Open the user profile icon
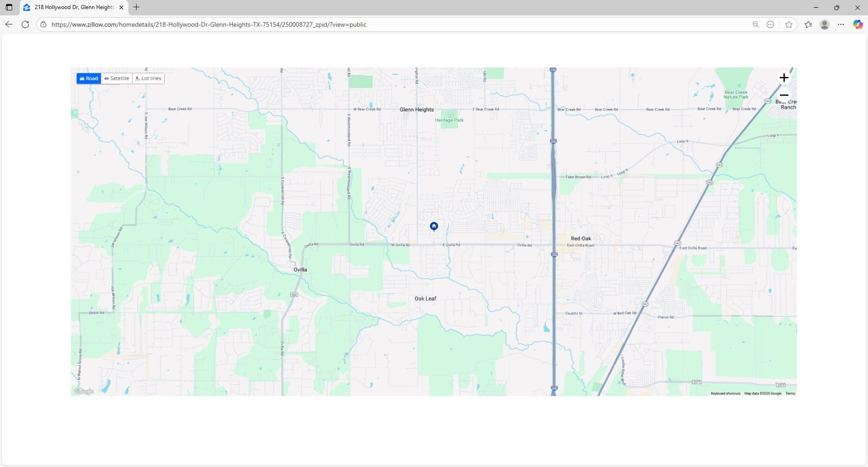Viewport: 868px width, 467px height. (825, 24)
